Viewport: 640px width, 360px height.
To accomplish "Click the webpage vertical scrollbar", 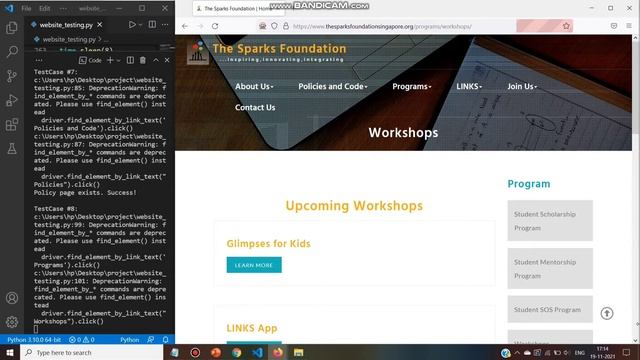I will [x=636, y=87].
